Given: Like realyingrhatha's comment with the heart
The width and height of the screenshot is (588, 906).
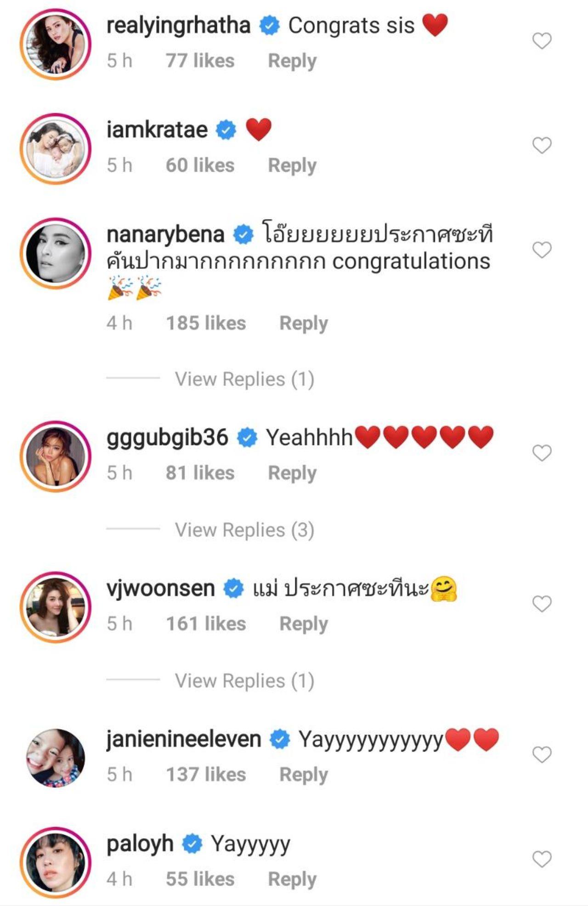Looking at the screenshot, I should point(542,41).
